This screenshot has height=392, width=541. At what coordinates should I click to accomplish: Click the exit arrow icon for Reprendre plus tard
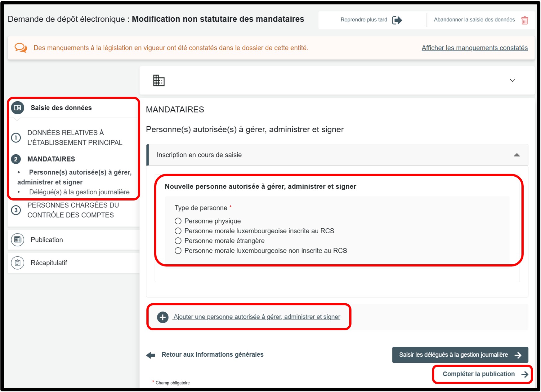[397, 20]
